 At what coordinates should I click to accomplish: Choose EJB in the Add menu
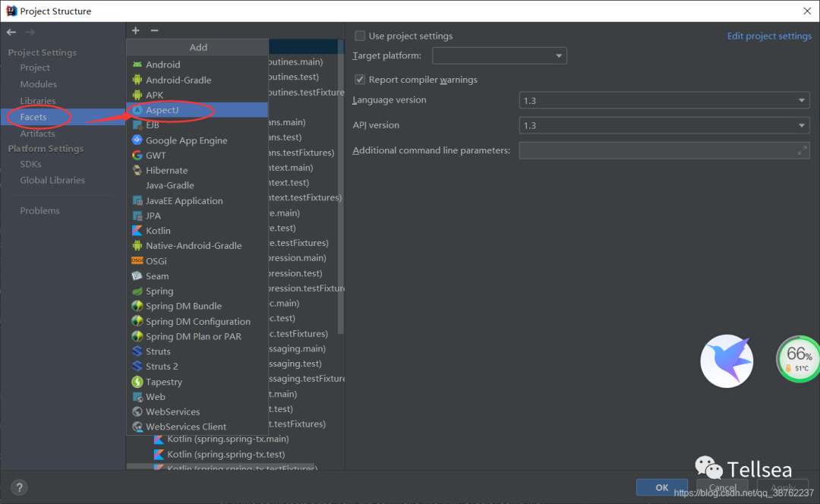197,125
